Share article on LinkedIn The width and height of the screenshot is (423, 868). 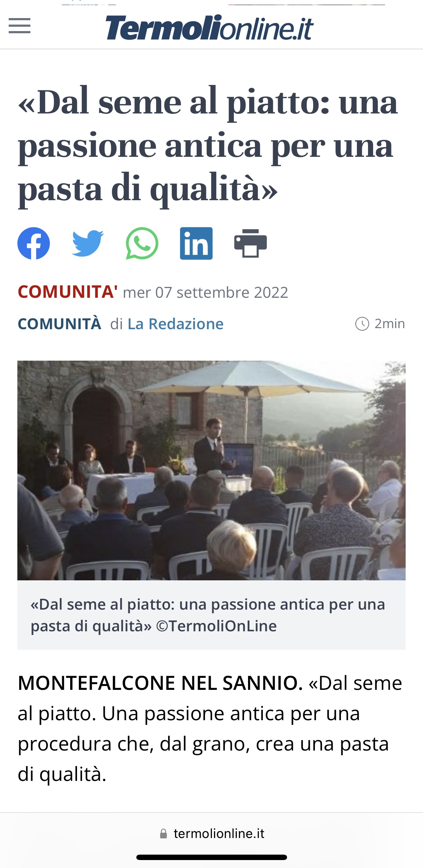[196, 243]
